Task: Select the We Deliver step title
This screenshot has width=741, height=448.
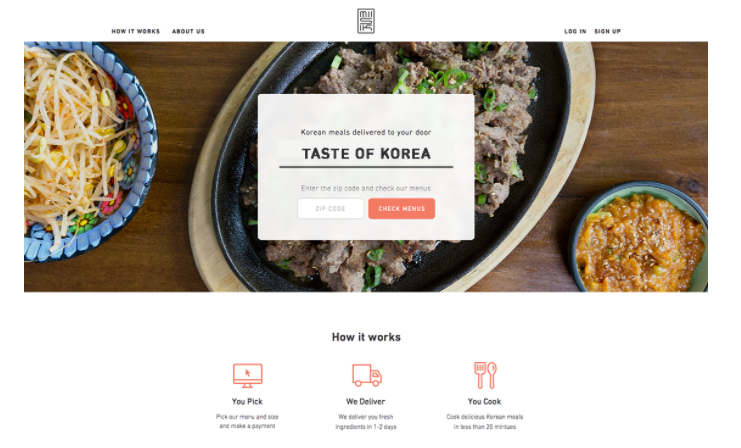Action: click(x=366, y=401)
